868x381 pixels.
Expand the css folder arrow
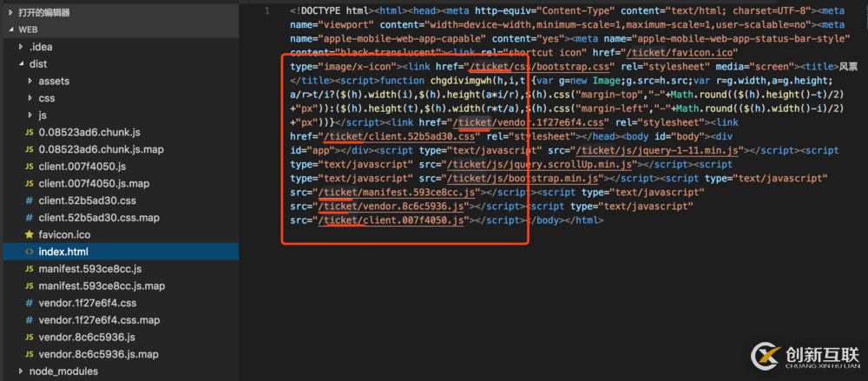[30, 98]
